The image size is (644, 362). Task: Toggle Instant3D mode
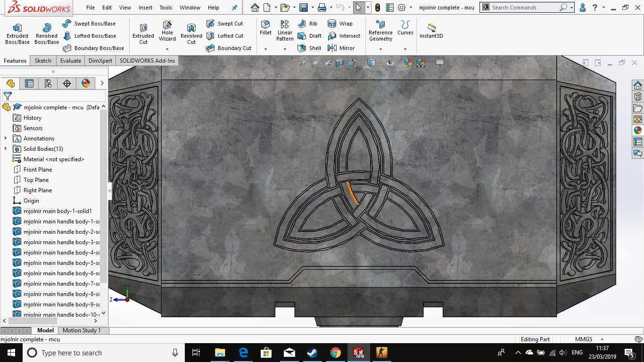pyautogui.click(x=431, y=31)
